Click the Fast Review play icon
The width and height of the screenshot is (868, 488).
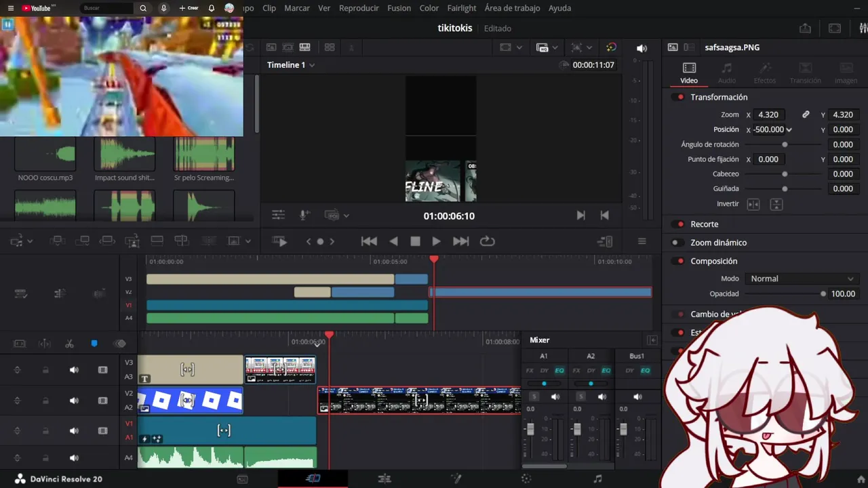(x=279, y=241)
